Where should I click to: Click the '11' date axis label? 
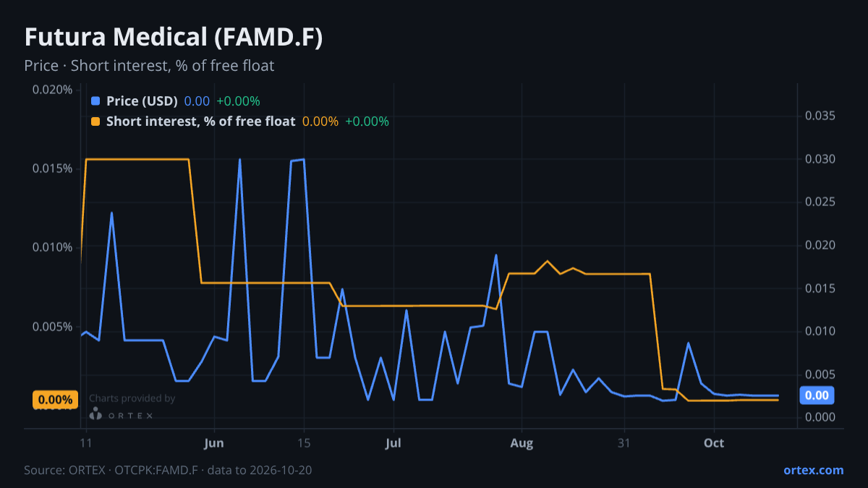(86, 443)
